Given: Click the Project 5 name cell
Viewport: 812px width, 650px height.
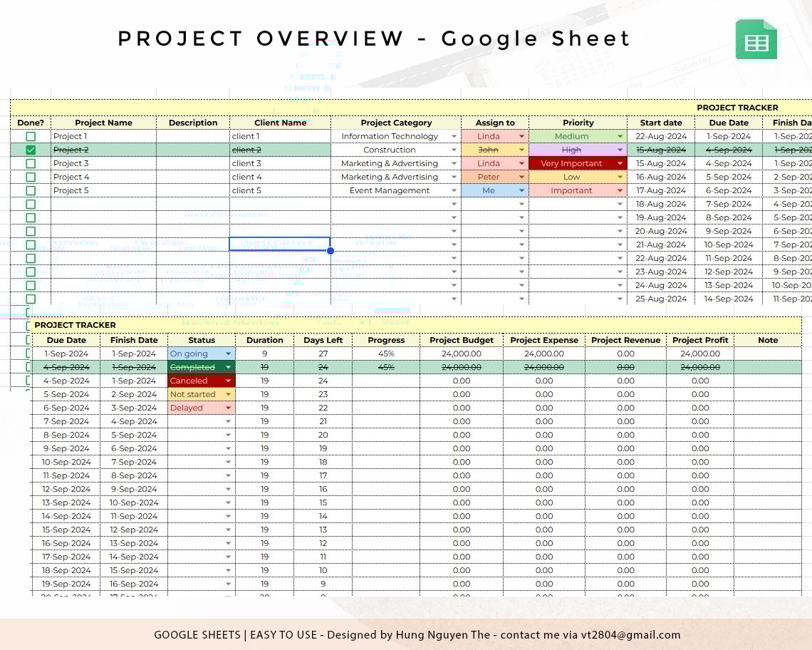Looking at the screenshot, I should tap(103, 190).
